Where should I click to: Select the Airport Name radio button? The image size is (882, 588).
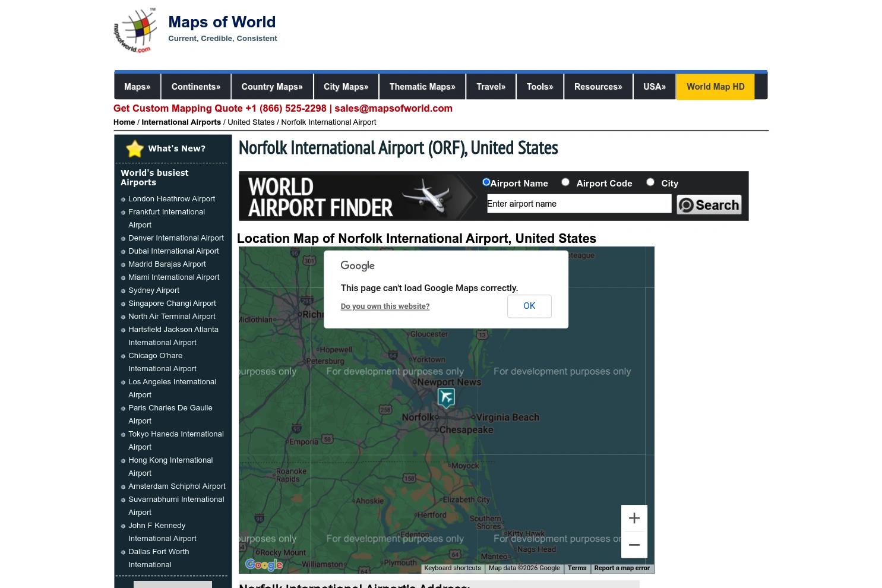tap(486, 182)
